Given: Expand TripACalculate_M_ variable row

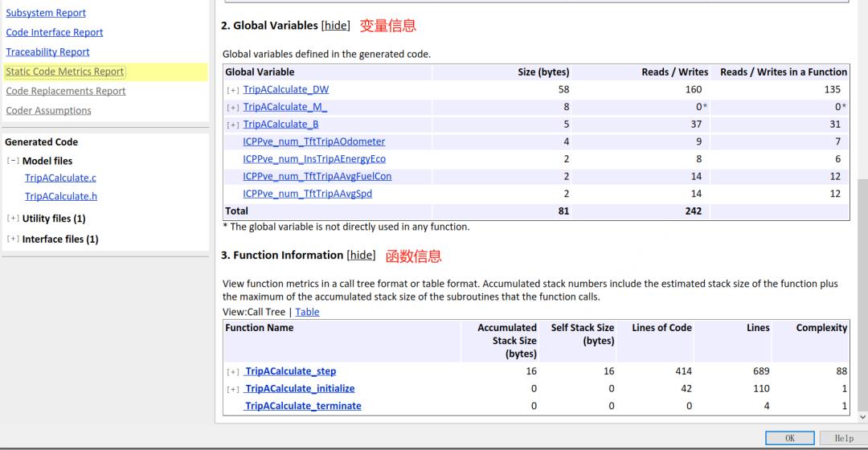Looking at the screenshot, I should click(233, 108).
